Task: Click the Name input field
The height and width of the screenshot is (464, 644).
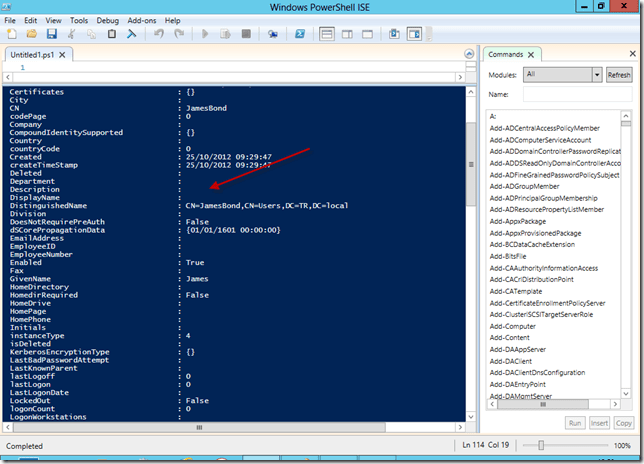Action: click(577, 94)
